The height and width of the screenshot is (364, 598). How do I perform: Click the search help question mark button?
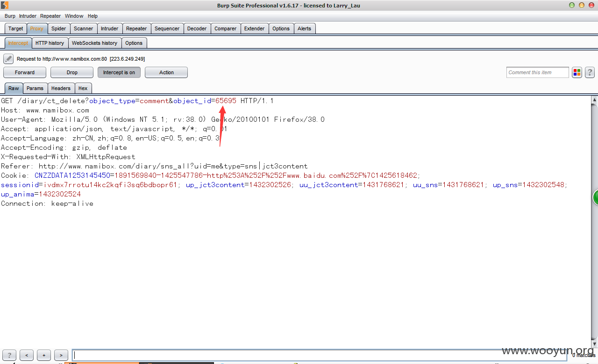coord(9,355)
